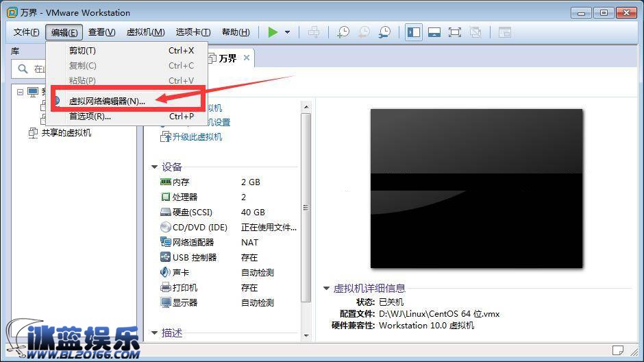Close the 万界 tab
This screenshot has width=644, height=362.
(x=247, y=58)
